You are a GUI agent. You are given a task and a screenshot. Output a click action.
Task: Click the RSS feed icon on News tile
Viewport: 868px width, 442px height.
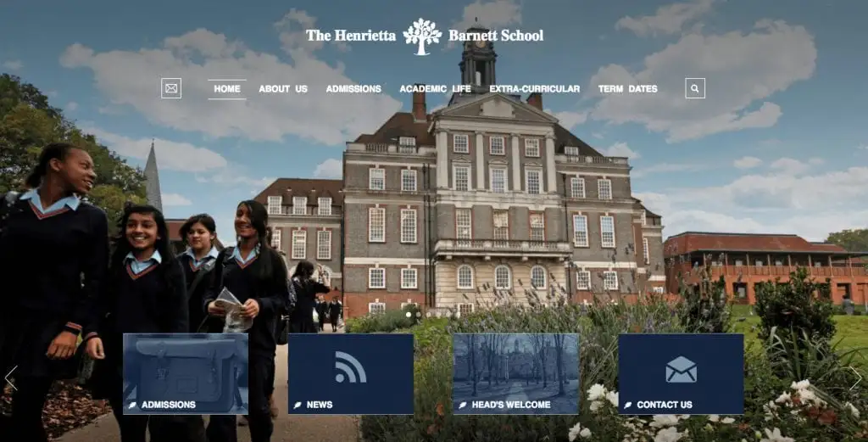coord(350,367)
